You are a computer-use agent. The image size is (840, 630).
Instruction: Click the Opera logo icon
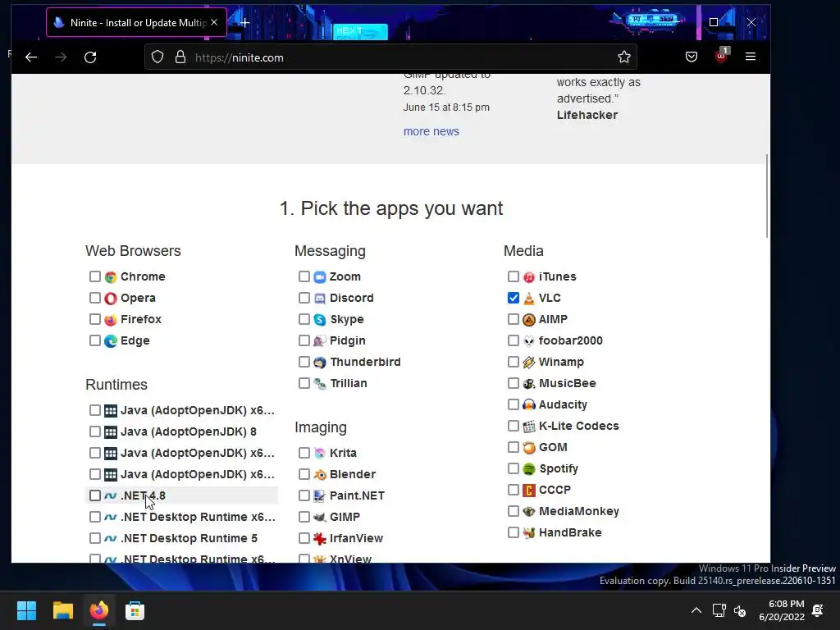pos(111,299)
